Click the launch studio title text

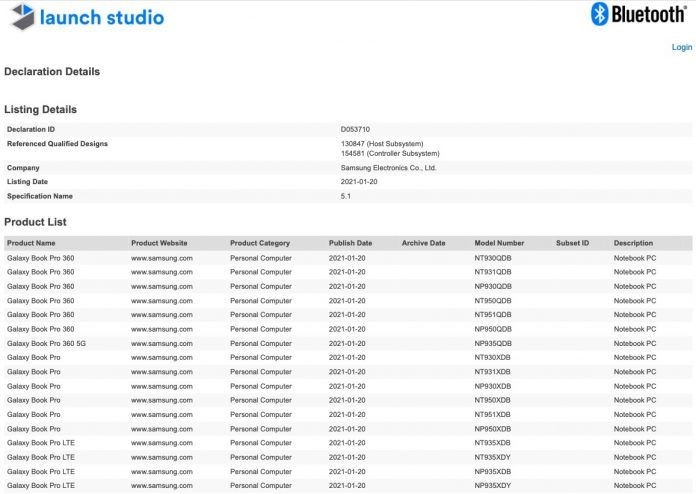pos(102,18)
